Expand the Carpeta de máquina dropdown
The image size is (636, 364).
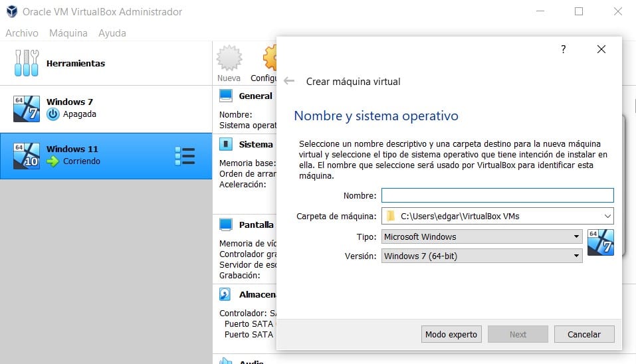pos(607,216)
